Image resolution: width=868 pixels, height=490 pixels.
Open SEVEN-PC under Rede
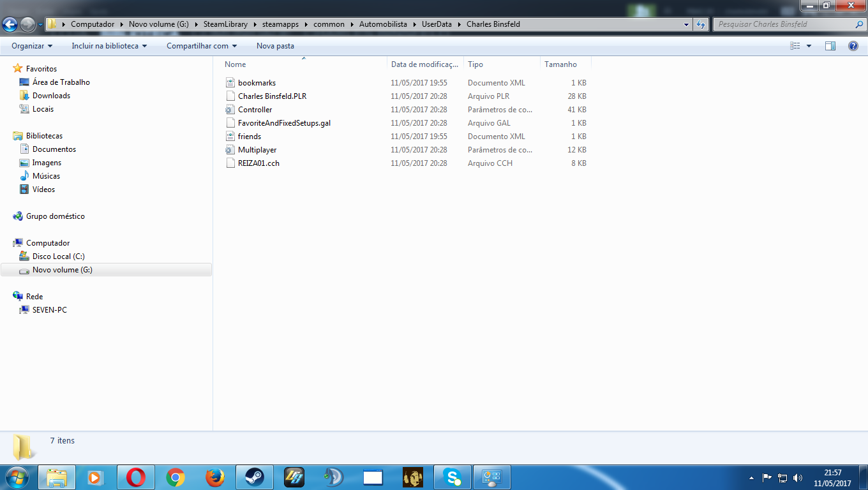49,310
